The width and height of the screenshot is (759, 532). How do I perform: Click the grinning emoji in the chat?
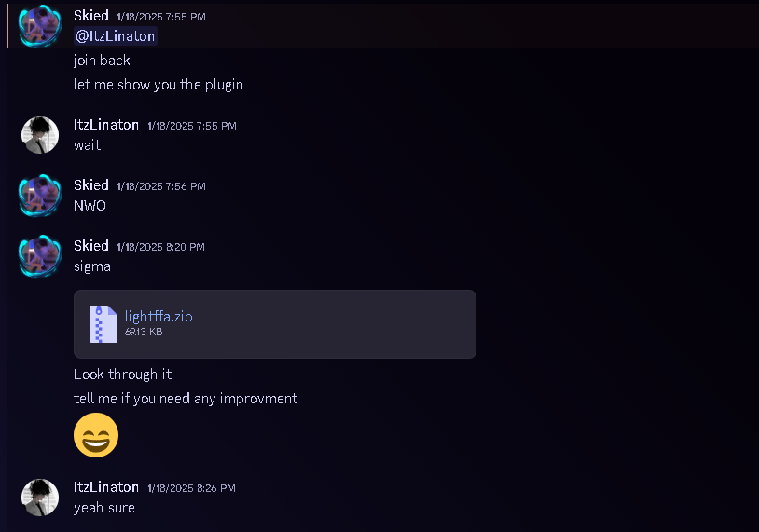coord(96,435)
